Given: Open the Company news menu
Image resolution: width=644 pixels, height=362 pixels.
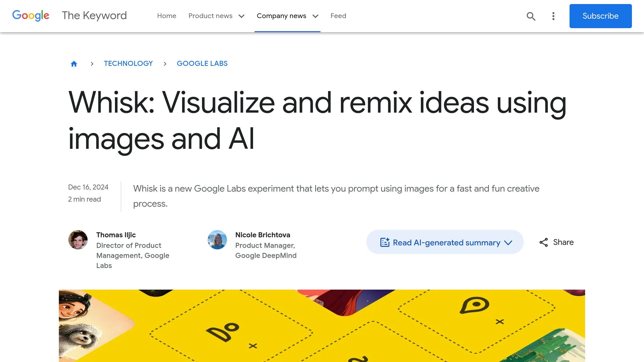Looking at the screenshot, I should pos(281,16).
